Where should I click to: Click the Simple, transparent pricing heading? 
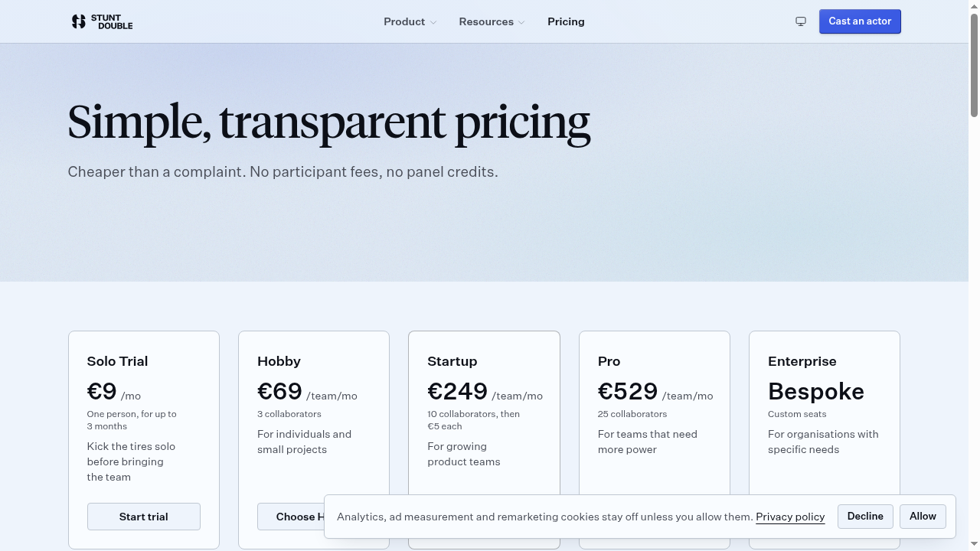point(329,122)
